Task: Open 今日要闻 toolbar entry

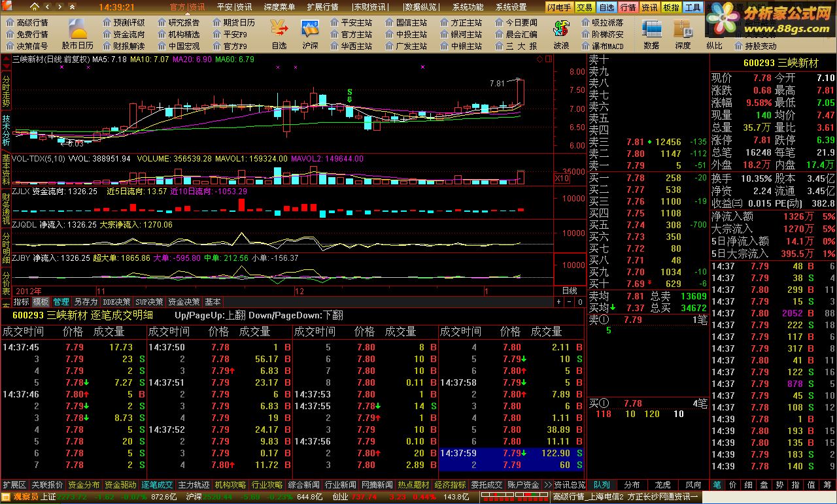Action: [x=517, y=22]
